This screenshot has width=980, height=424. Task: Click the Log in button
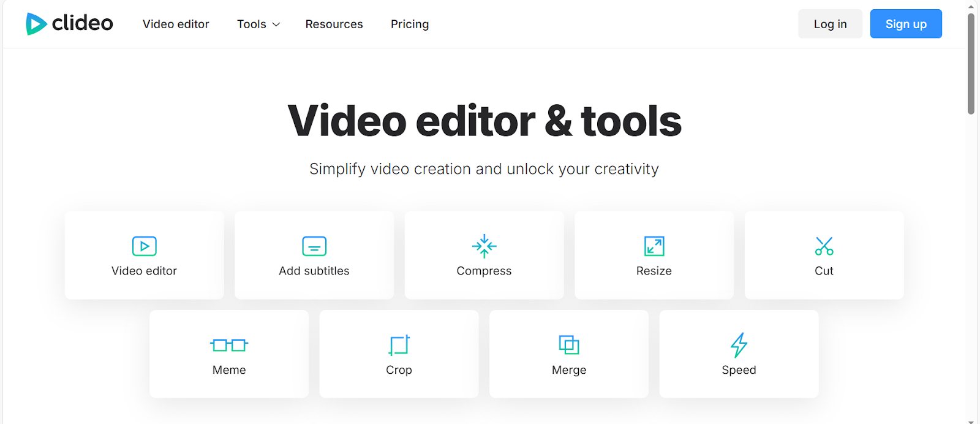point(830,24)
